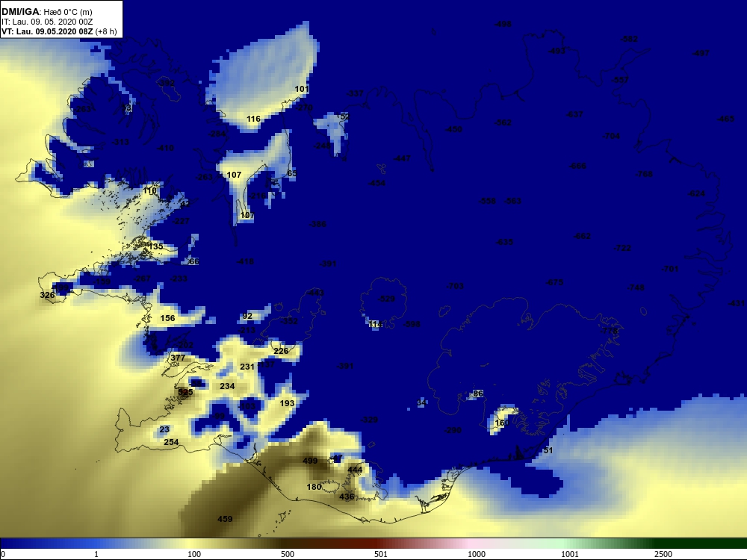Click the map value '-666'
Image resolution: width=747 pixels, height=560 pixels.
click(x=577, y=166)
